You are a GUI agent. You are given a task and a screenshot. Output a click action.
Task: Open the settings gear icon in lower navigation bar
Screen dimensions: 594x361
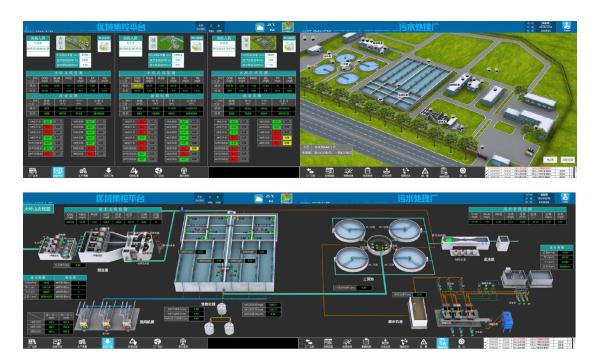pos(462,342)
